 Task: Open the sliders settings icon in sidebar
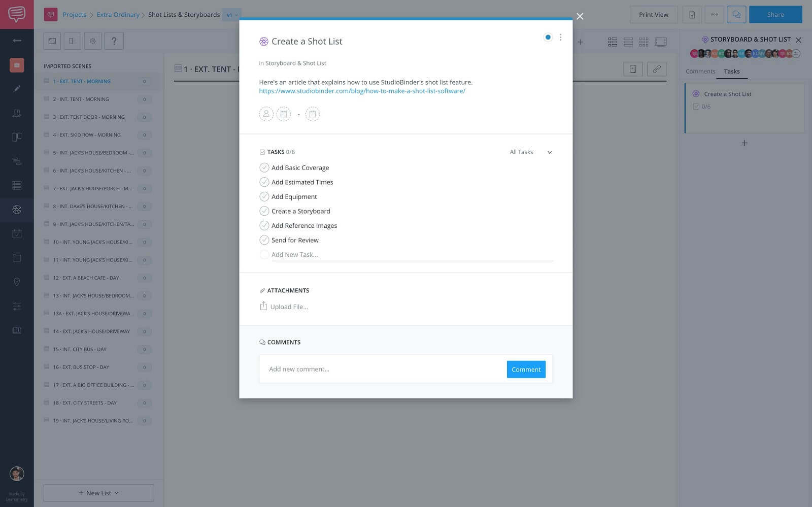[x=17, y=306]
